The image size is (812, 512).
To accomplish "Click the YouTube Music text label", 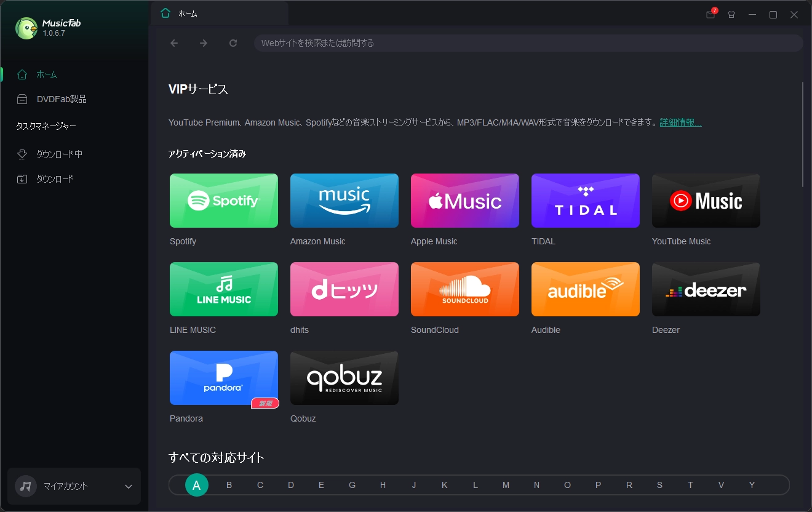I will (681, 241).
